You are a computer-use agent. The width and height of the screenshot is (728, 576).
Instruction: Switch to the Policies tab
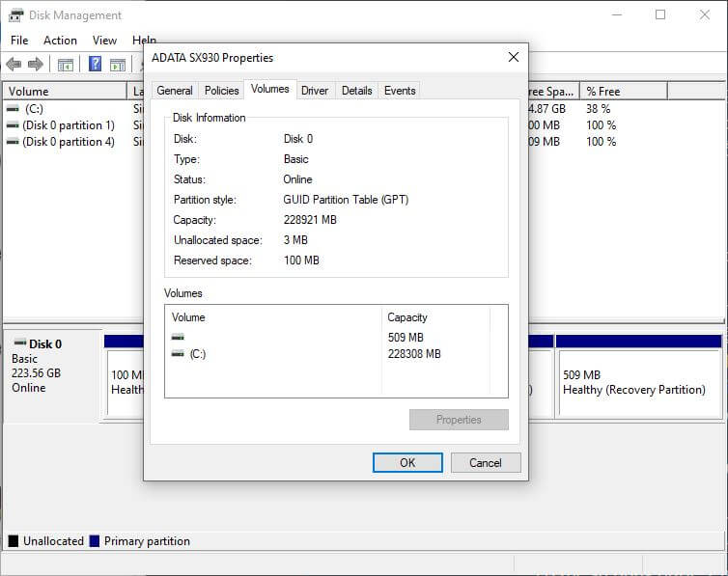[221, 91]
